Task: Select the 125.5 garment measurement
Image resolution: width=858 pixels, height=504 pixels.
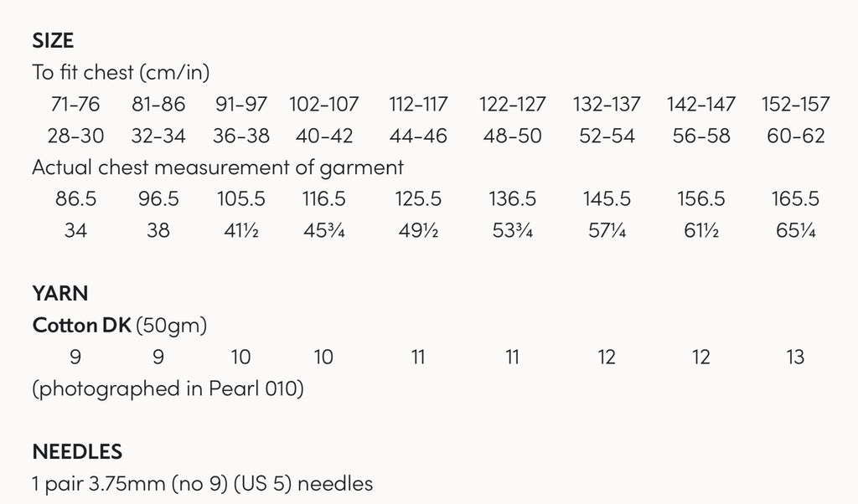Action: click(418, 199)
